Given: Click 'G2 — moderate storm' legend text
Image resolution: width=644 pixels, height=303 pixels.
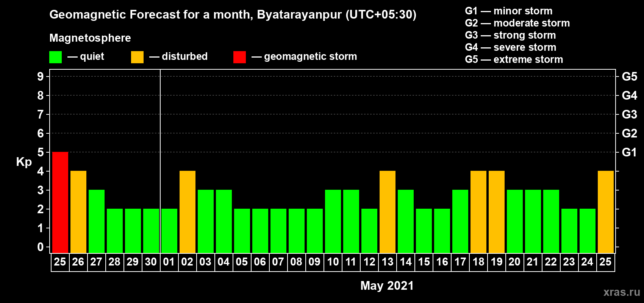Looking at the screenshot, I should coord(517,23).
